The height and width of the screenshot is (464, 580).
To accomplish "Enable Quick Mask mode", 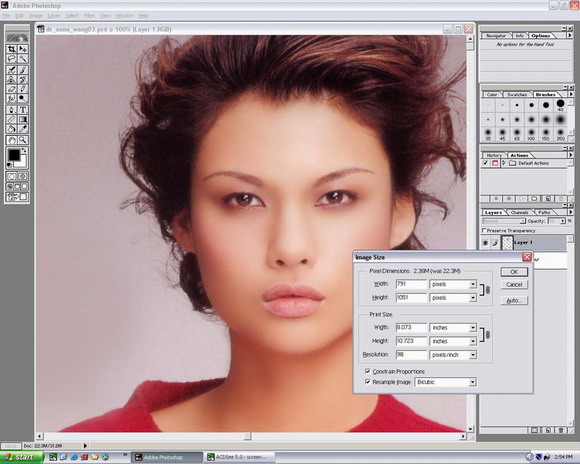I will pyautogui.click(x=23, y=176).
